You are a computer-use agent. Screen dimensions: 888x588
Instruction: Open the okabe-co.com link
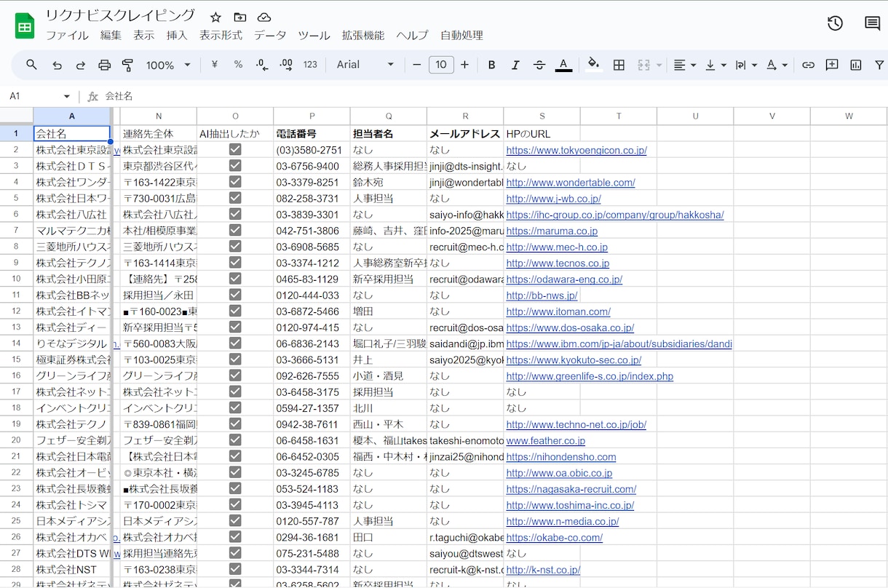[555, 537]
